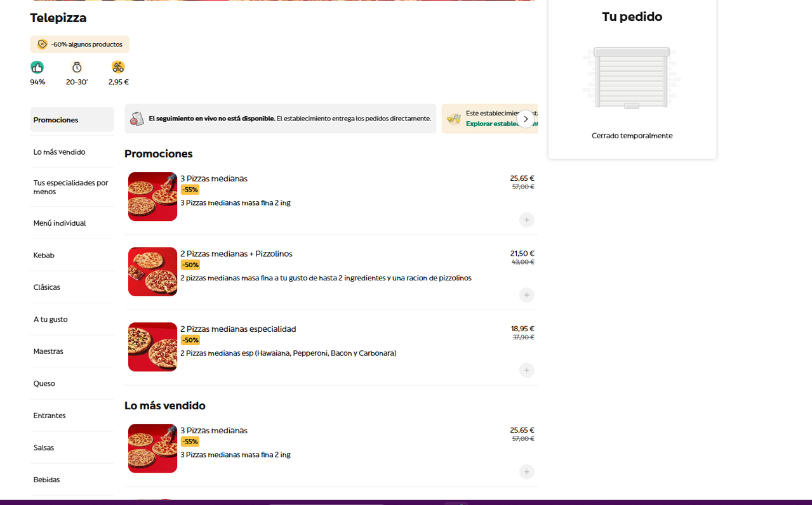Click the closed shutter illustration in Tu pedido

(632, 78)
